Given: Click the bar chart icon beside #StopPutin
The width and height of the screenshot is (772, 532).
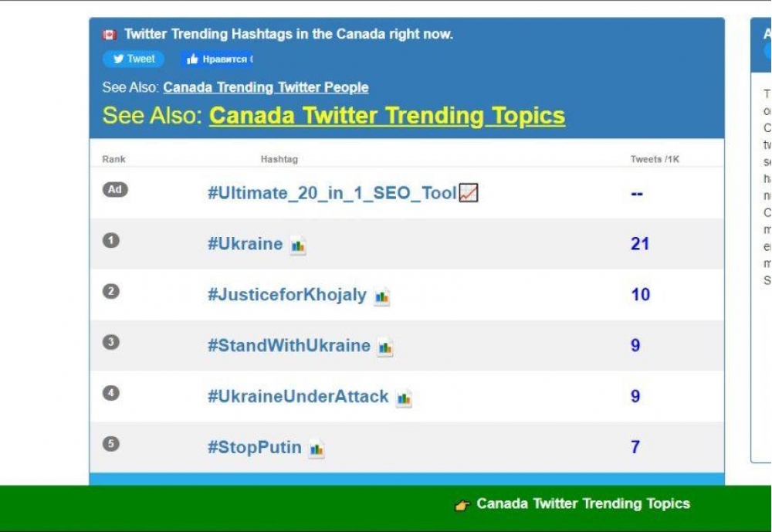Looking at the screenshot, I should [x=317, y=449].
